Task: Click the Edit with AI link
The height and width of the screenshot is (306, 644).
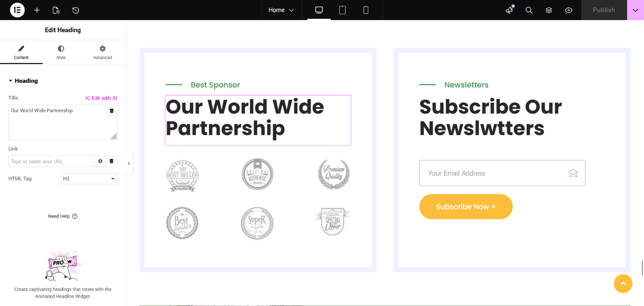Action: click(x=101, y=98)
